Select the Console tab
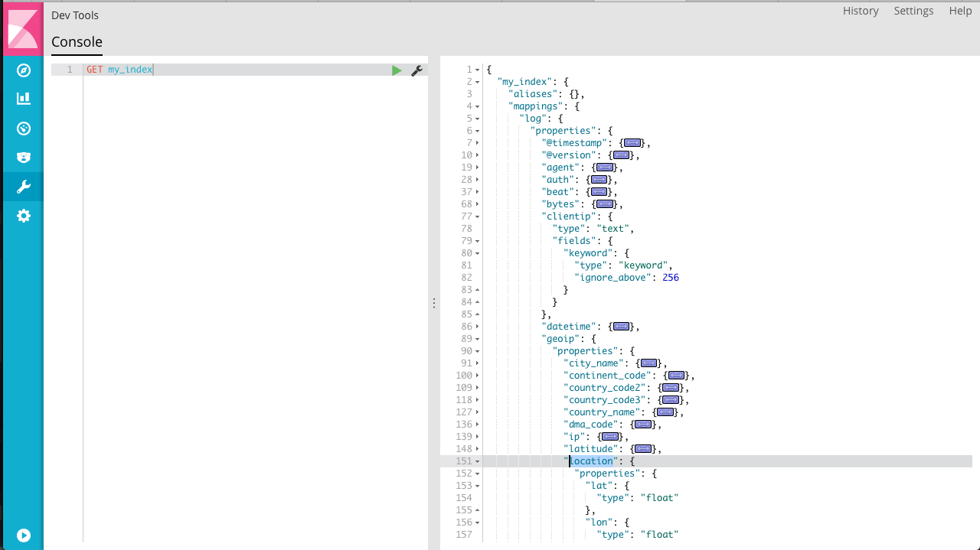The width and height of the screenshot is (980, 550). (77, 42)
